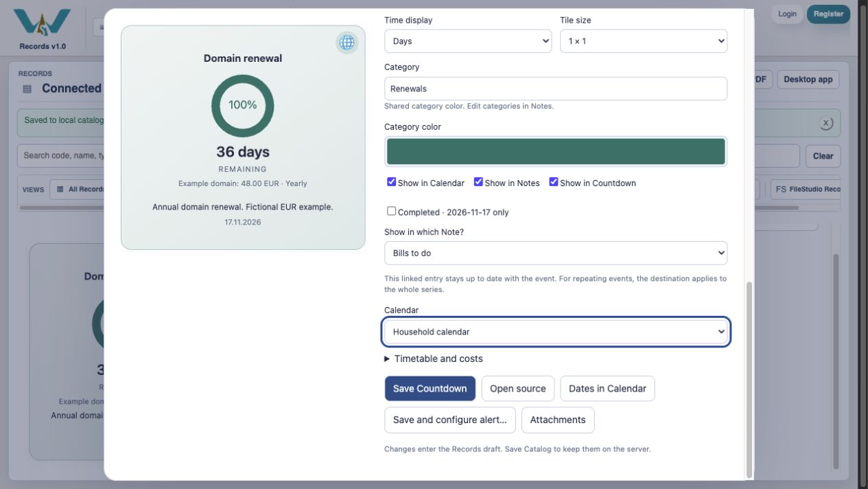Image resolution: width=868 pixels, height=489 pixels.
Task: Click the Desktop app button
Action: (808, 80)
